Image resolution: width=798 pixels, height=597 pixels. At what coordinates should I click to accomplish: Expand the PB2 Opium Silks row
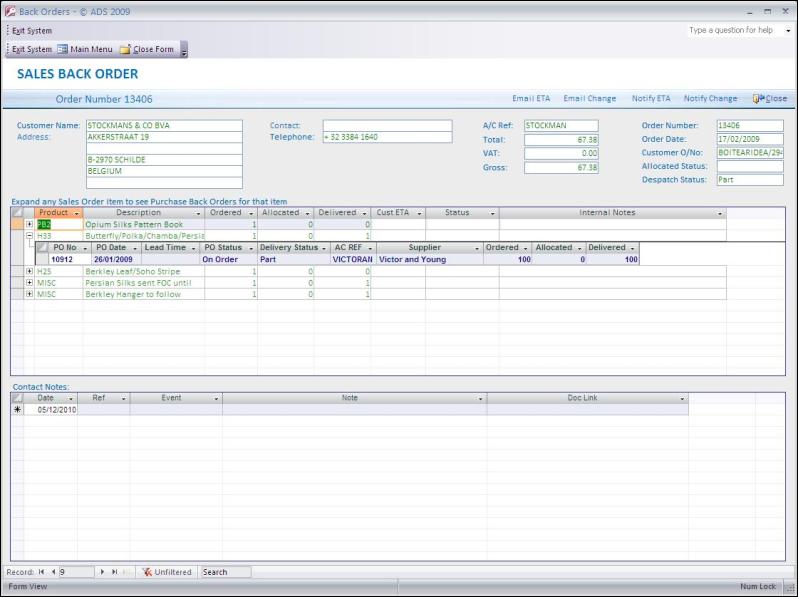(x=30, y=224)
